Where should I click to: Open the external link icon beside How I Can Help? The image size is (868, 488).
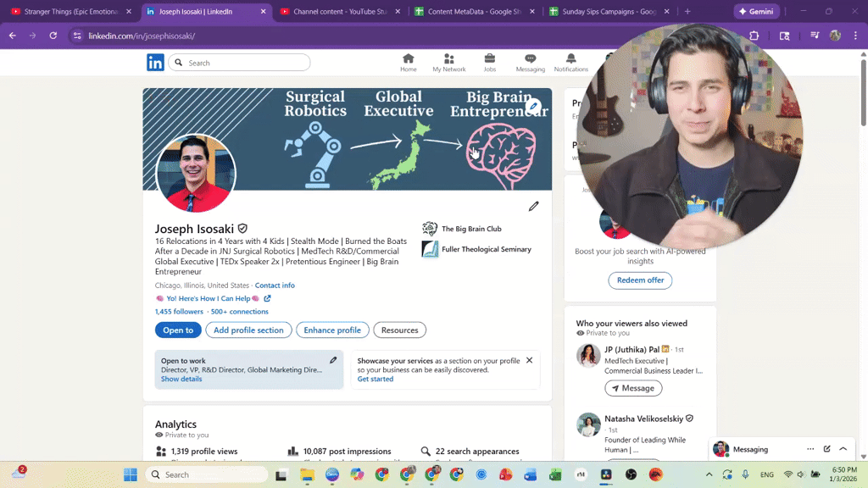(267, 298)
